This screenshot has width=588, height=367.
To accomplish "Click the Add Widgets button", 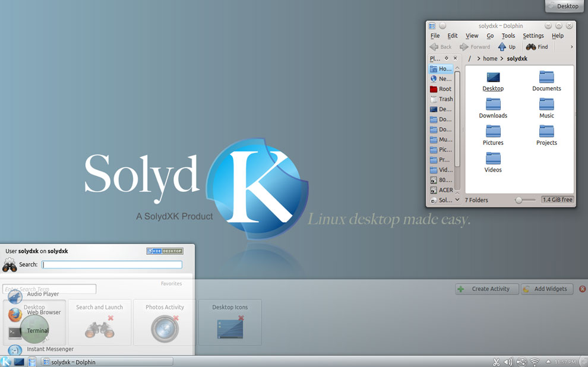I will pos(547,289).
